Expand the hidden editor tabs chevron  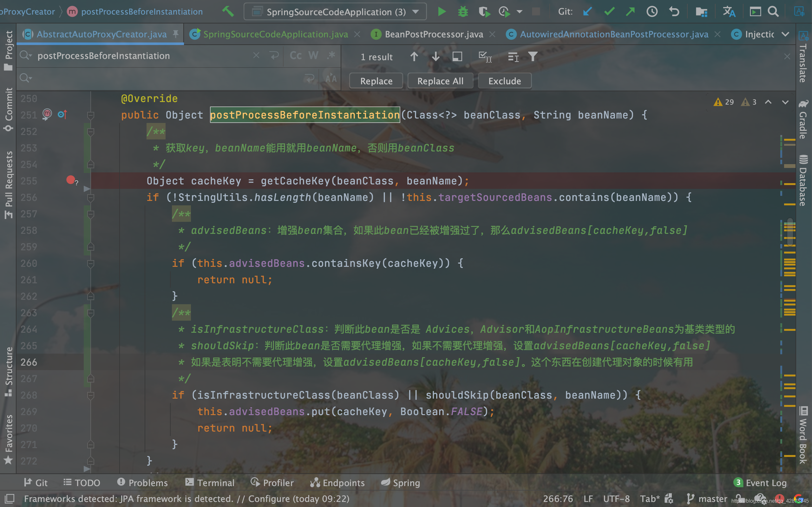pos(785,34)
